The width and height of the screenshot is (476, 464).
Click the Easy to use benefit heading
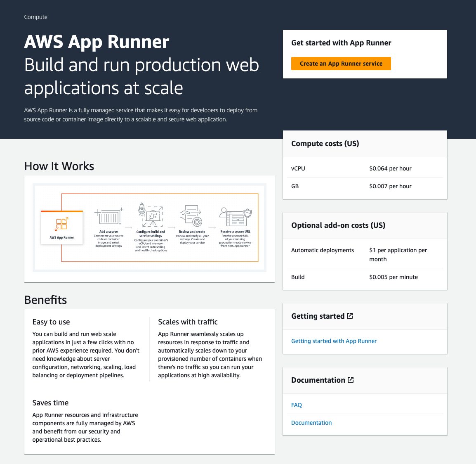[x=51, y=322]
